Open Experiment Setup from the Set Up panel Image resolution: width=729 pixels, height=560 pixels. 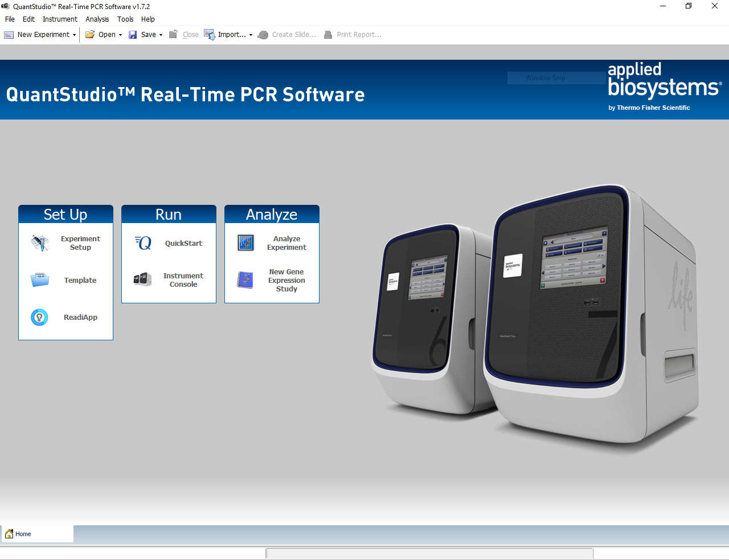point(80,243)
